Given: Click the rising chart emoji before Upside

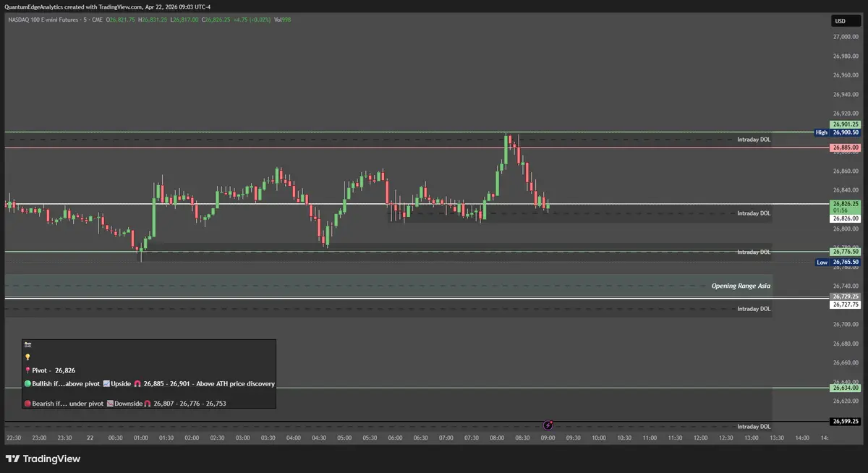Looking at the screenshot, I should 106,383.
